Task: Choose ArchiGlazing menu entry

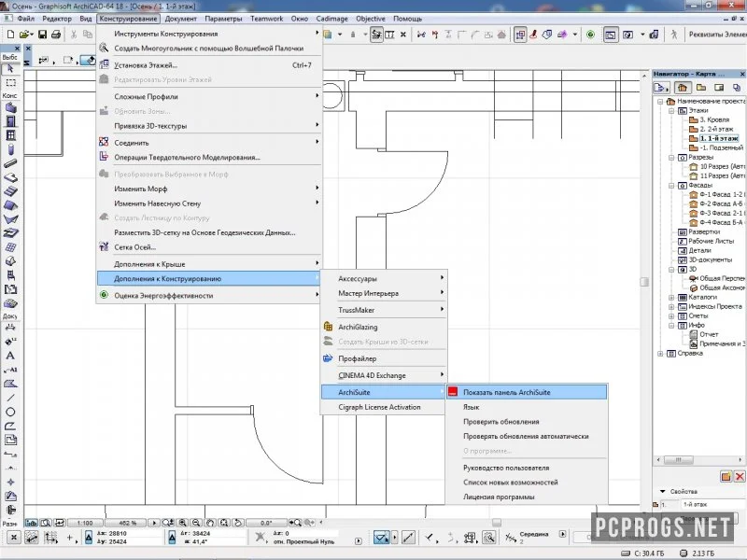Action: click(x=384, y=327)
